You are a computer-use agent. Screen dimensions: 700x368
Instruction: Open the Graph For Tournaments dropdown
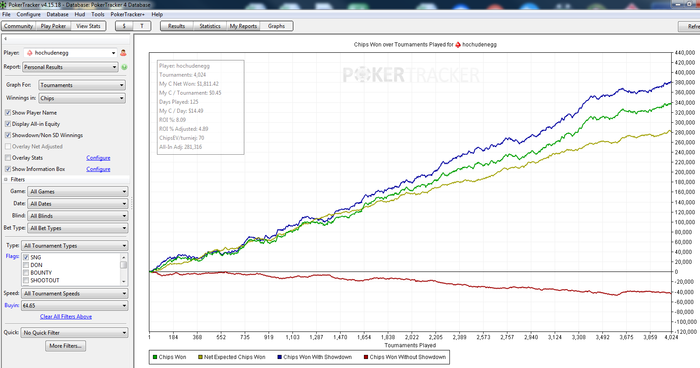point(82,85)
